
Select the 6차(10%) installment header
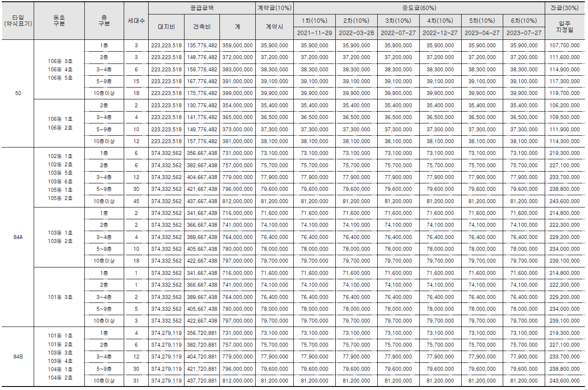tap(524, 21)
